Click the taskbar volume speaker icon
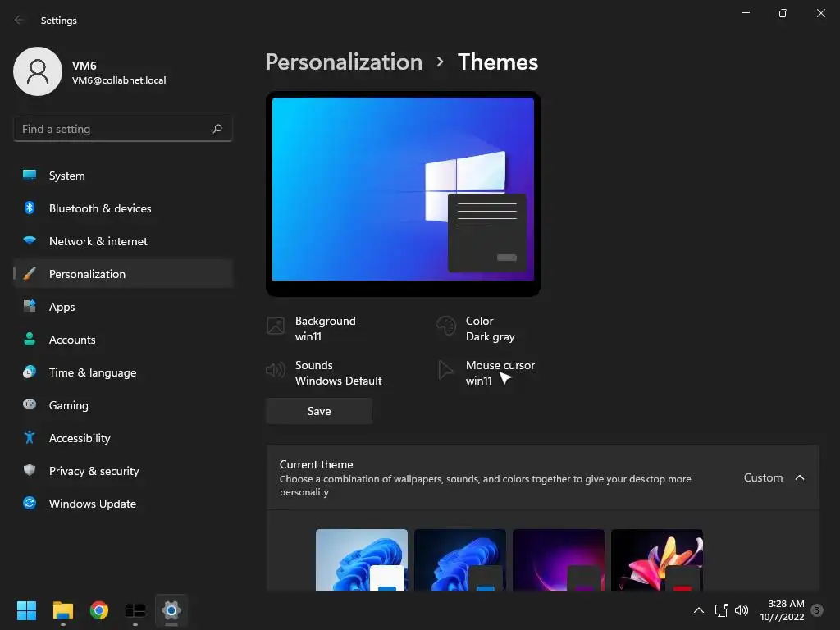 pyautogui.click(x=742, y=610)
